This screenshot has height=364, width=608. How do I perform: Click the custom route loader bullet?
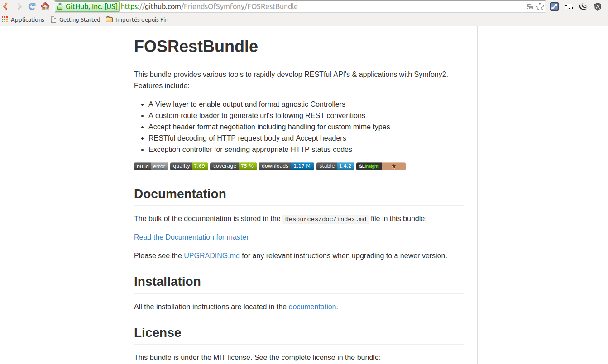(257, 115)
